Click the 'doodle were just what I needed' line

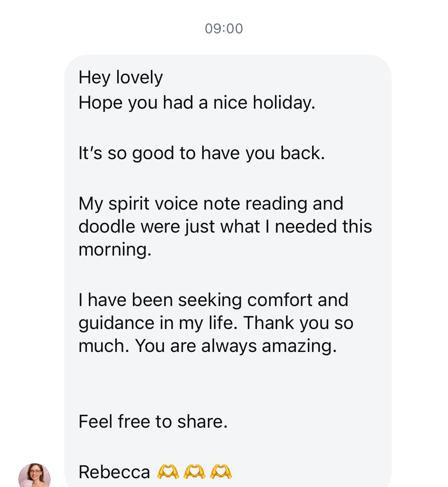click(x=225, y=226)
